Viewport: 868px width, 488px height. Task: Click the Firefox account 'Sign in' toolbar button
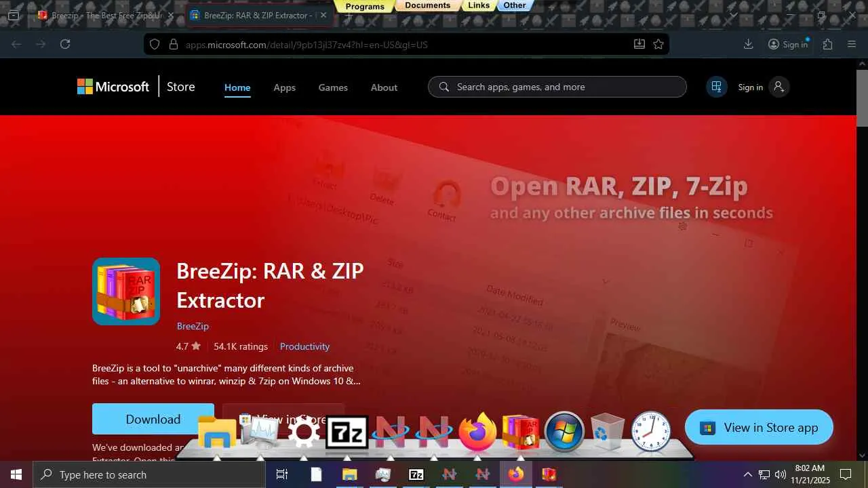[788, 44]
